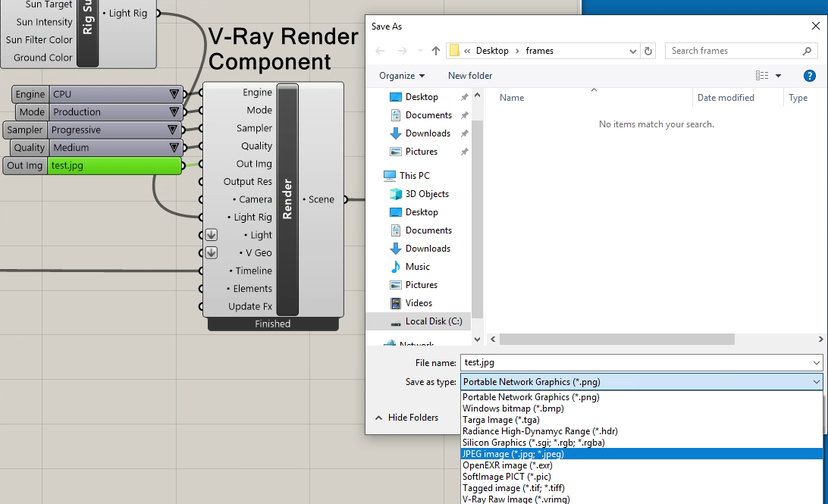Open pinned Downloads in Quick access
The image size is (828, 504).
tap(428, 133)
